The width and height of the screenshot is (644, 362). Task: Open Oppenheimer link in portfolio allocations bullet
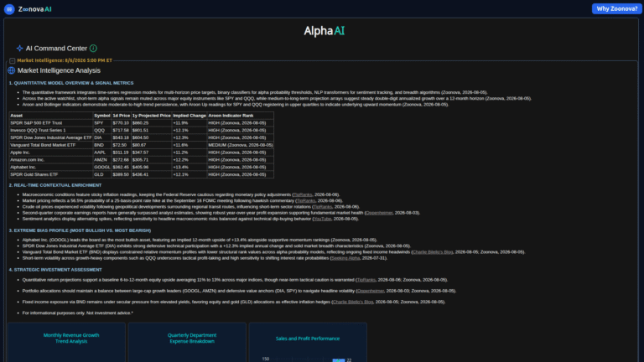371,291
